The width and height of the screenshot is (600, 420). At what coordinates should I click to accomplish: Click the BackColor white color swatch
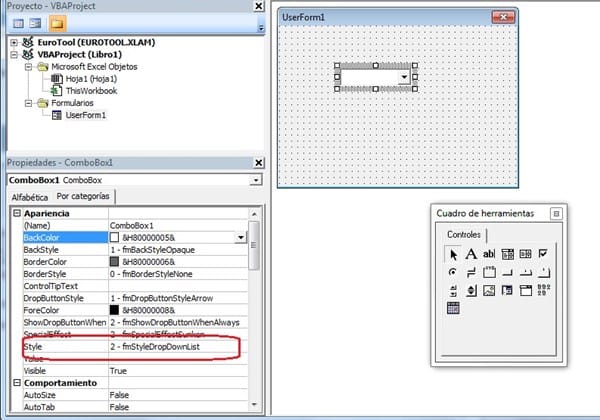coord(114,238)
